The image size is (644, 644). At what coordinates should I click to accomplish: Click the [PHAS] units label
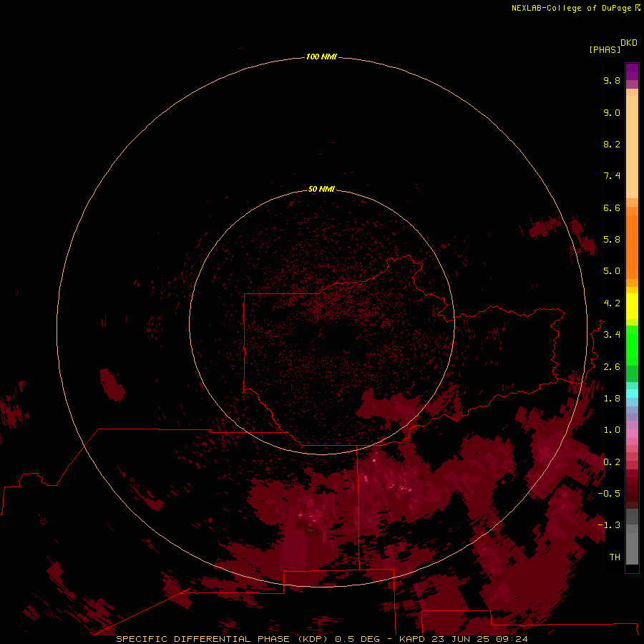point(605,49)
